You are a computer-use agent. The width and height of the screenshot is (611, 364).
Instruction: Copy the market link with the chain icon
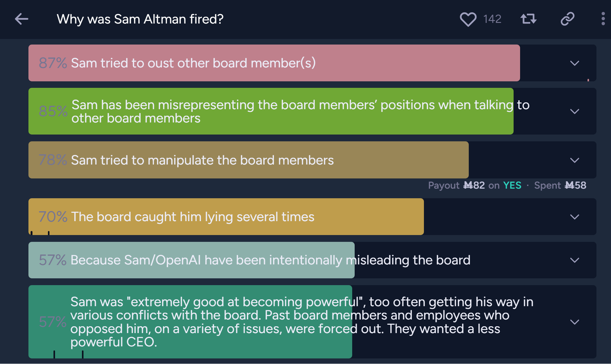click(567, 19)
